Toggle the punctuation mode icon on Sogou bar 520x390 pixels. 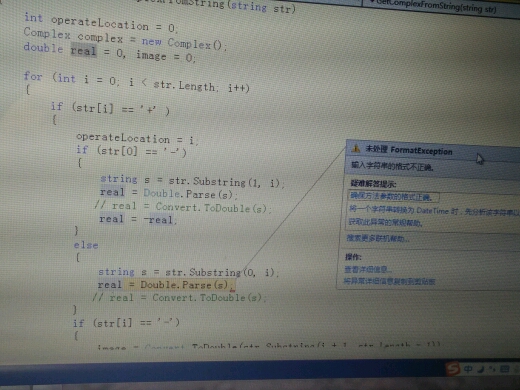[492, 369]
